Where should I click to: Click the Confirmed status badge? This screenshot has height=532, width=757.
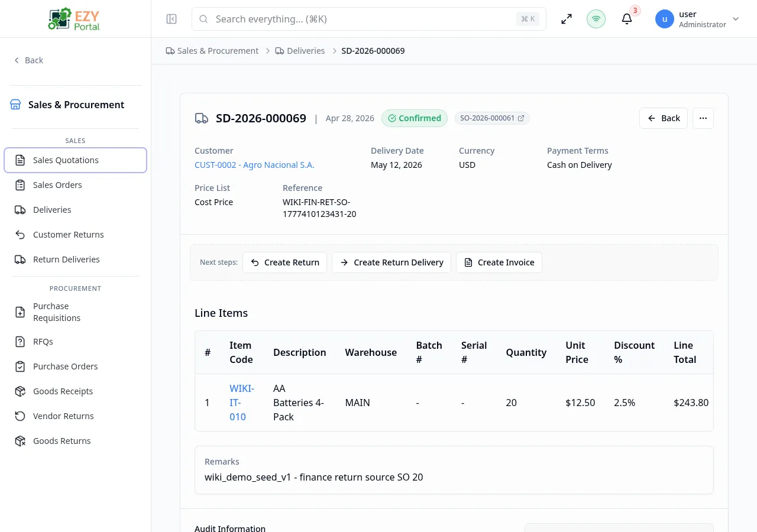[415, 118]
